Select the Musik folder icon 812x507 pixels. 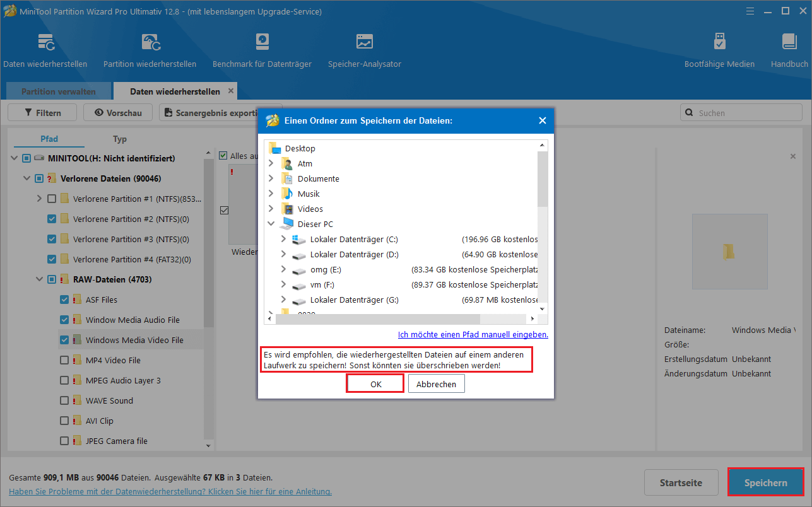tap(288, 194)
